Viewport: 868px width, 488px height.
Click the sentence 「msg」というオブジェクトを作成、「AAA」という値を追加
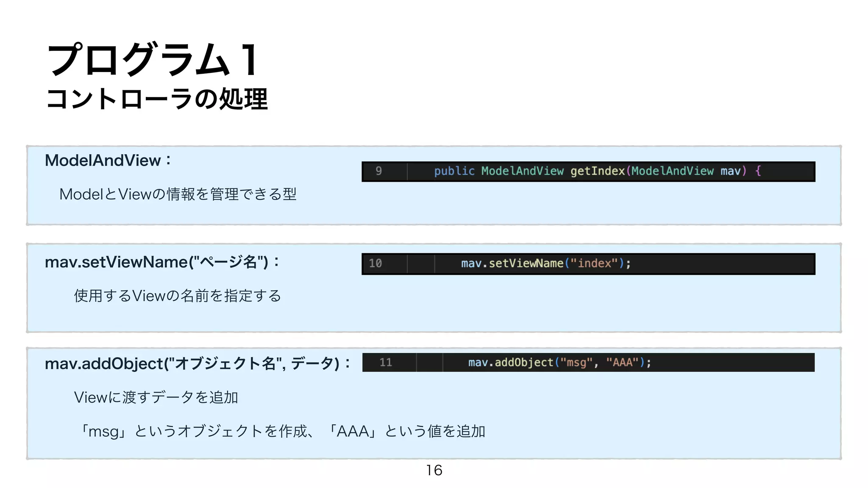click(282, 431)
